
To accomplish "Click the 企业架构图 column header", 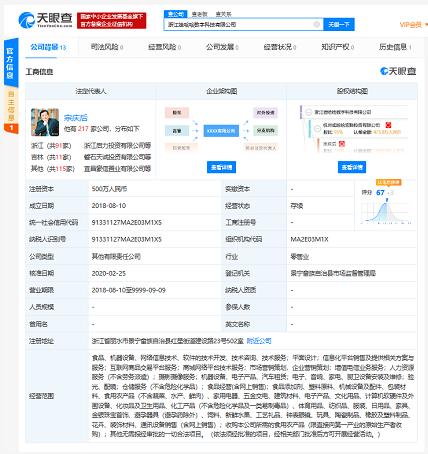I will coord(221,91).
